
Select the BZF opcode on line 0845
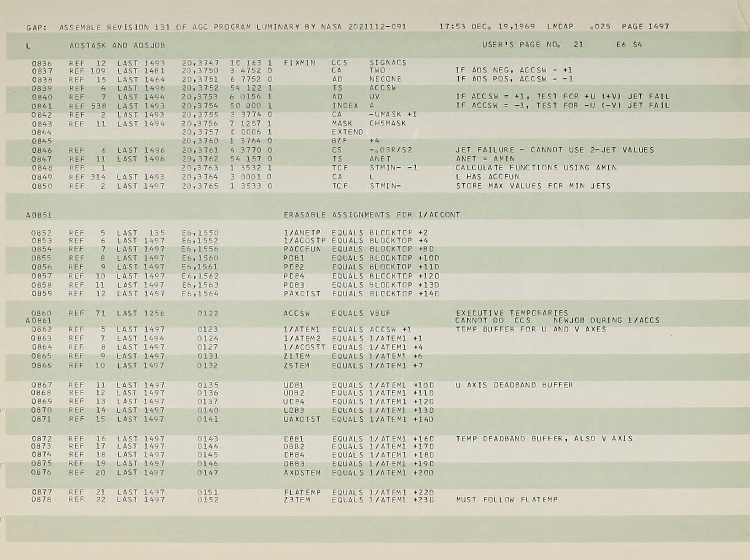[x=339, y=141]
